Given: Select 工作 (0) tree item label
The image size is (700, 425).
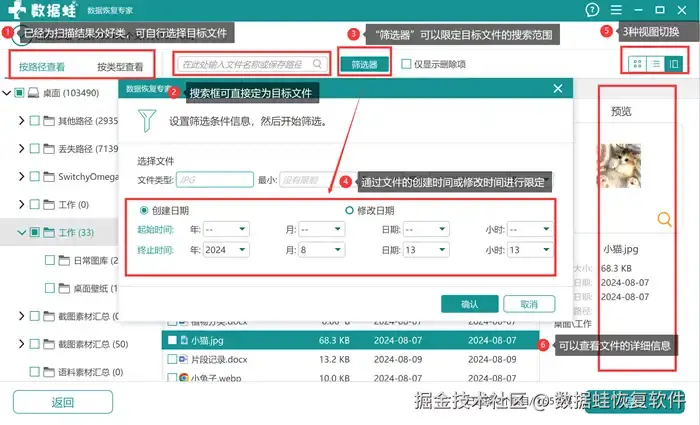Looking at the screenshot, I should pyautogui.click(x=74, y=204).
